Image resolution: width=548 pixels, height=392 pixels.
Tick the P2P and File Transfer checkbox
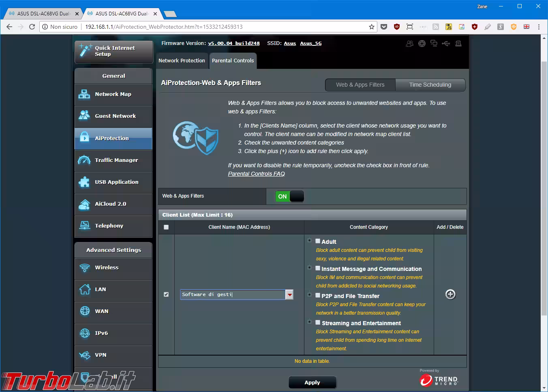[x=318, y=295]
